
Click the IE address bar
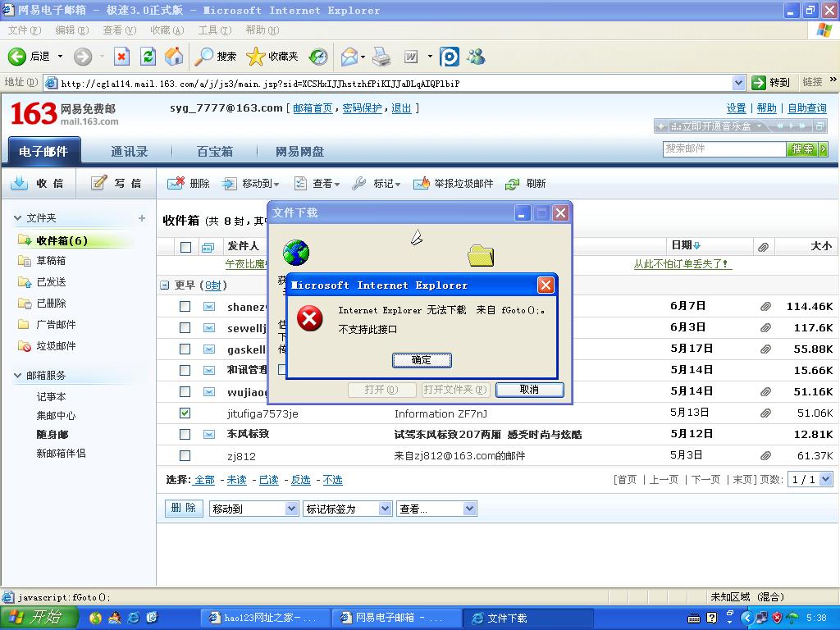(395, 83)
